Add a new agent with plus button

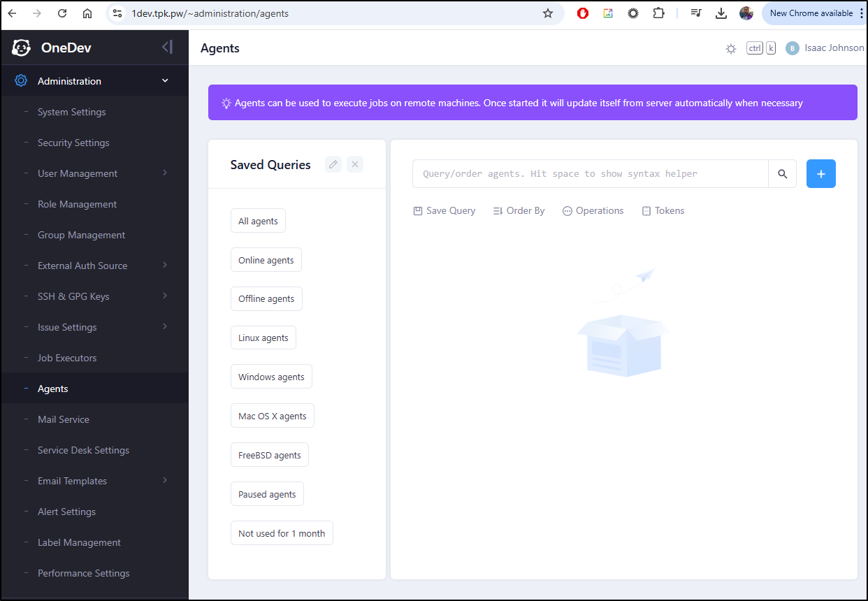pos(821,174)
